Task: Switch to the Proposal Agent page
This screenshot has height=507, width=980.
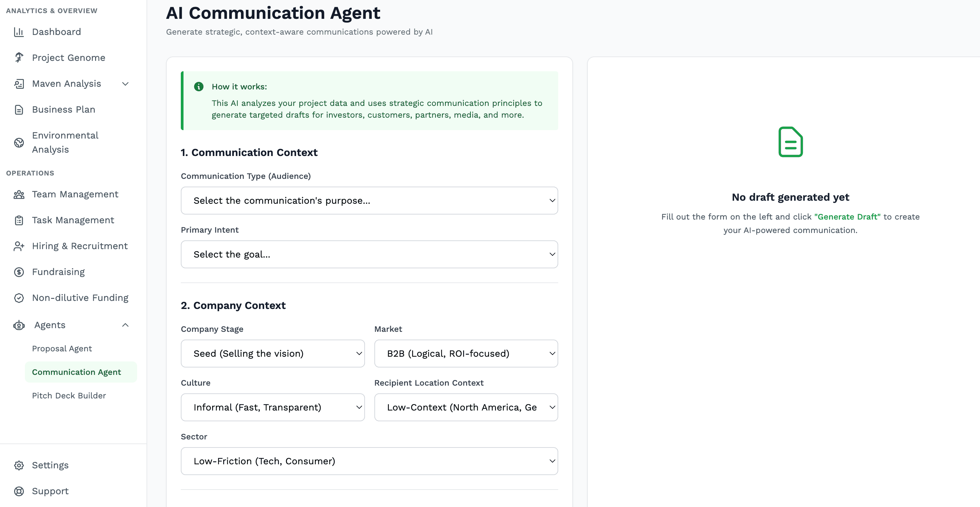Action: tap(62, 348)
